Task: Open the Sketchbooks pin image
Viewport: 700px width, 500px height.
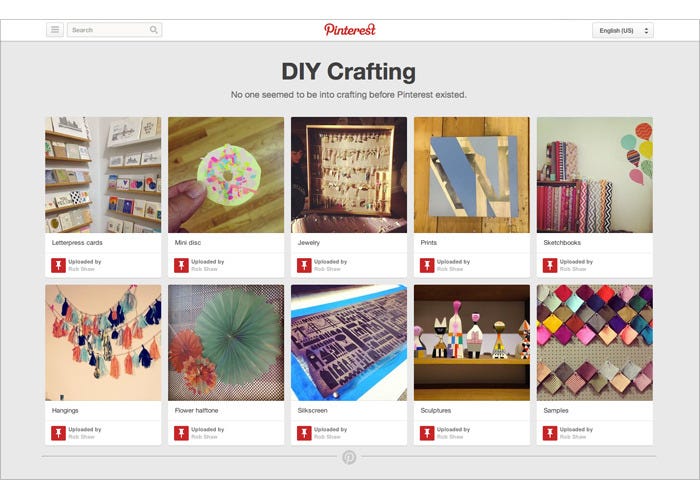Action: tap(595, 175)
